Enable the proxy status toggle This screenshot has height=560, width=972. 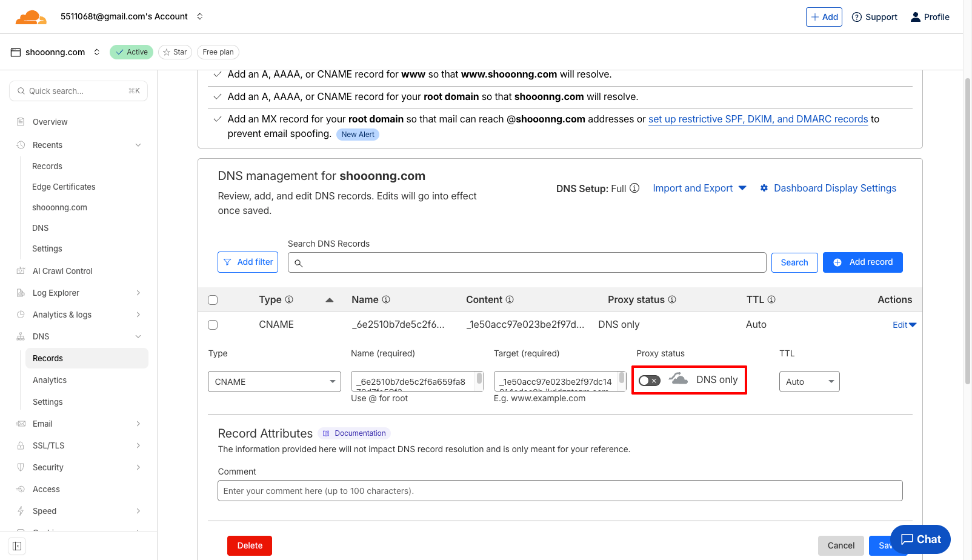(650, 381)
